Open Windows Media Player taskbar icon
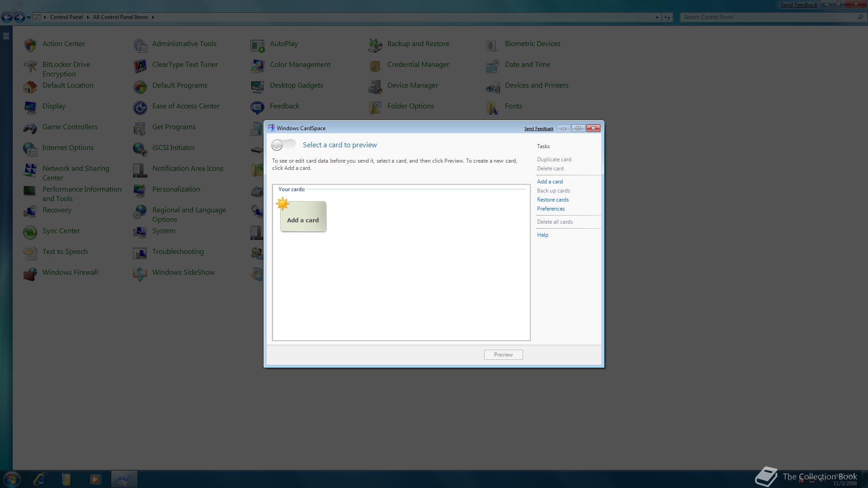The width and height of the screenshot is (868, 488). (95, 479)
